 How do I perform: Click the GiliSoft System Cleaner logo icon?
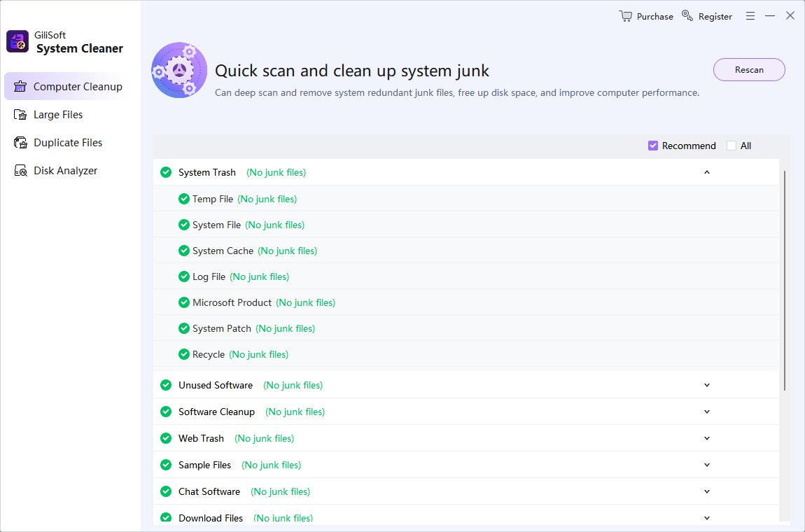(x=17, y=41)
